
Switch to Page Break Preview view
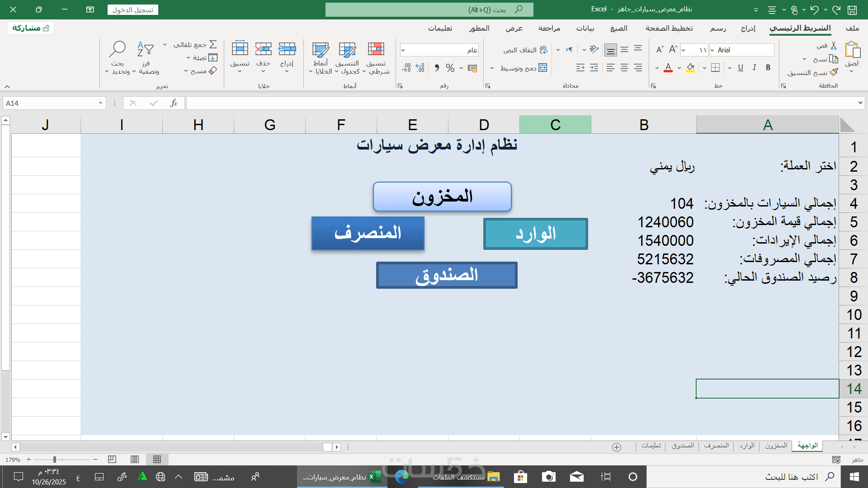(x=112, y=460)
